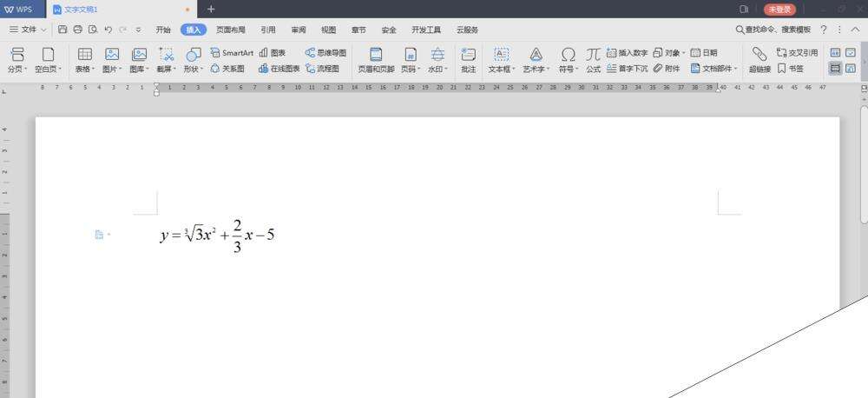Viewport: 868px width, 398px height.
Task: Click the 查找命令、搜索模板 search field
Action: tap(773, 30)
